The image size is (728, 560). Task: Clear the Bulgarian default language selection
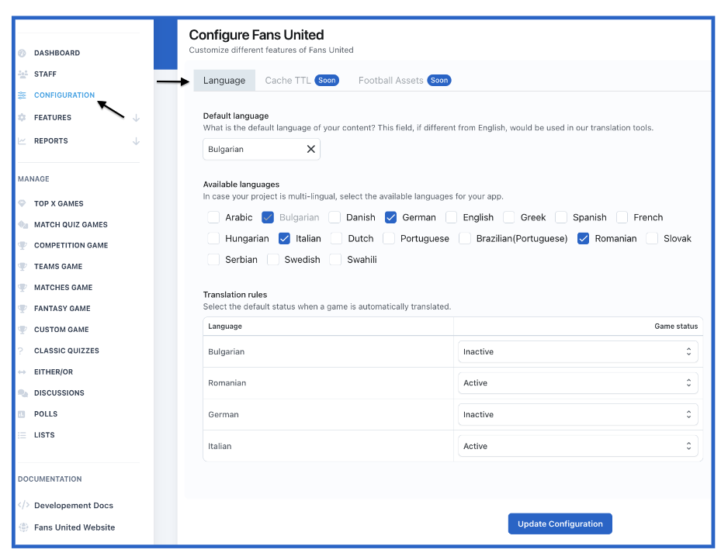[310, 149]
